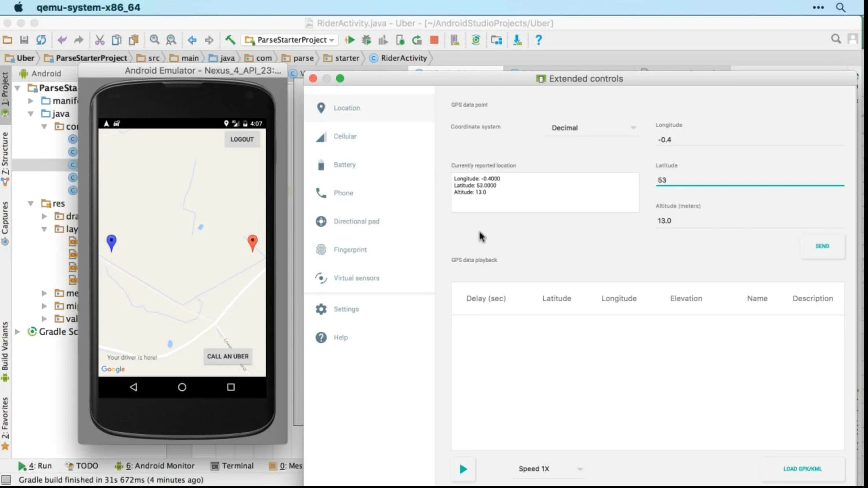Click the SEND button for GPS data
Image resolution: width=868 pixels, height=488 pixels.
[822, 246]
